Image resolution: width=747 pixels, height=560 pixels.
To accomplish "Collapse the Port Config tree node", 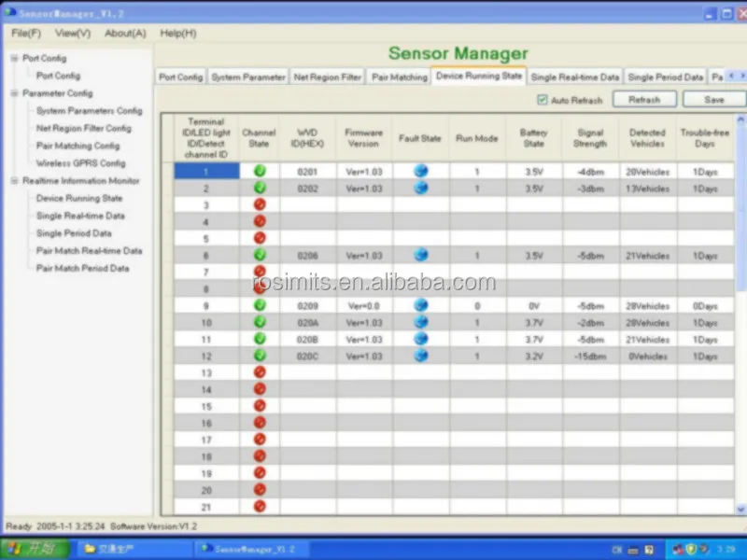I will point(14,59).
